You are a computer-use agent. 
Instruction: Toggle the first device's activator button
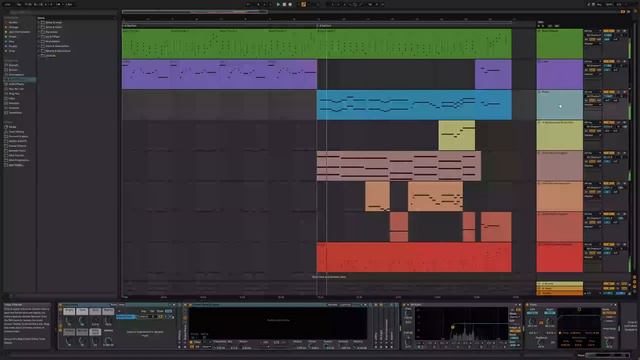60,305
